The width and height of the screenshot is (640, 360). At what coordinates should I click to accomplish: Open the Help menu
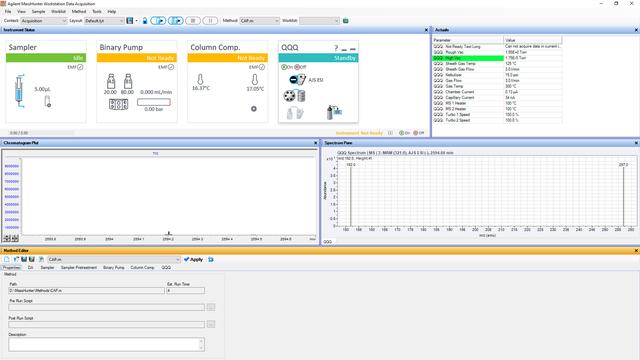tap(111, 11)
